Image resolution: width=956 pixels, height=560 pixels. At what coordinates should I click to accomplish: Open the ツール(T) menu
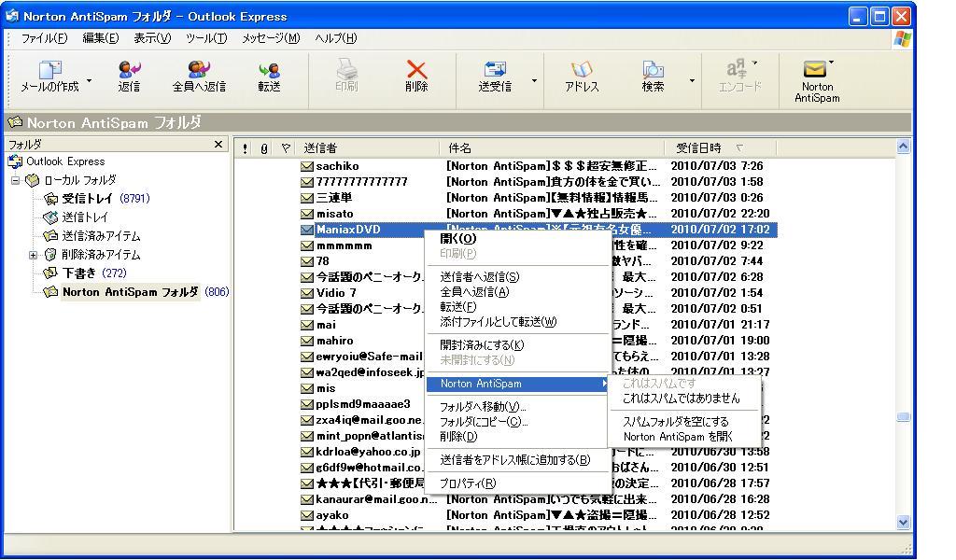point(206,38)
